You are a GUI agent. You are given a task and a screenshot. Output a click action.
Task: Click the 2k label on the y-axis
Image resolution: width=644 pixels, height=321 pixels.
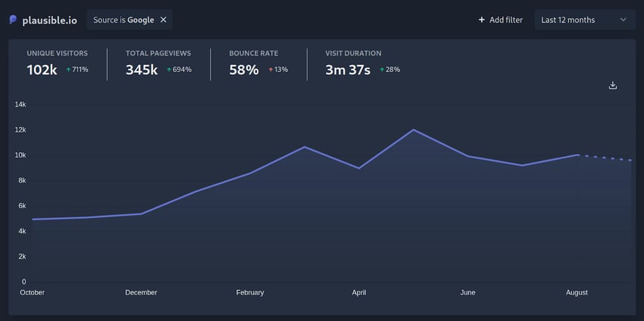(x=22, y=256)
